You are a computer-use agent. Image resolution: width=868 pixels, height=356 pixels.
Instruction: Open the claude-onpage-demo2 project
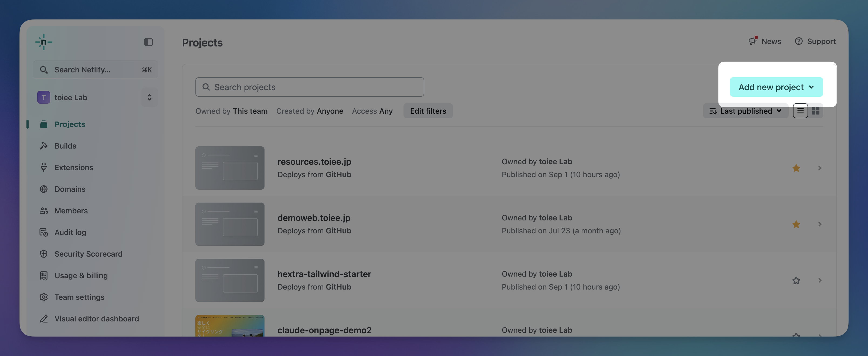pos(324,330)
